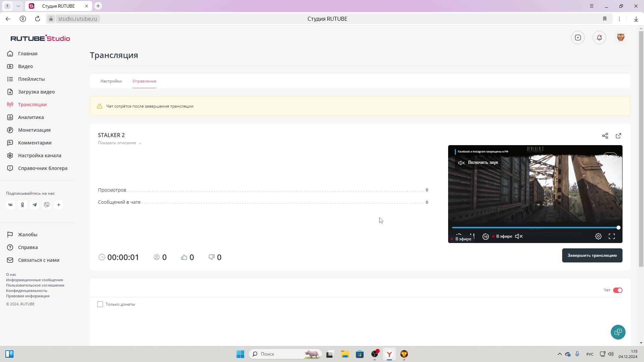Click the VK social link icon

point(10,205)
